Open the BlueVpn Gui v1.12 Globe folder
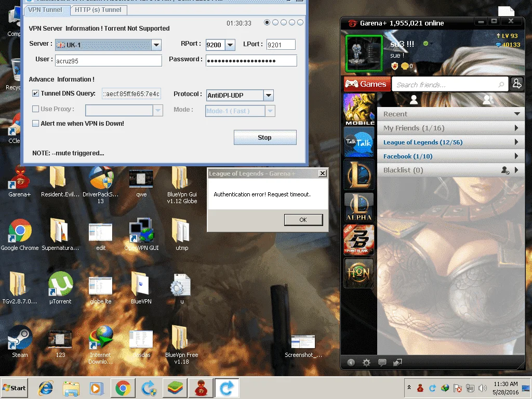 [182, 185]
